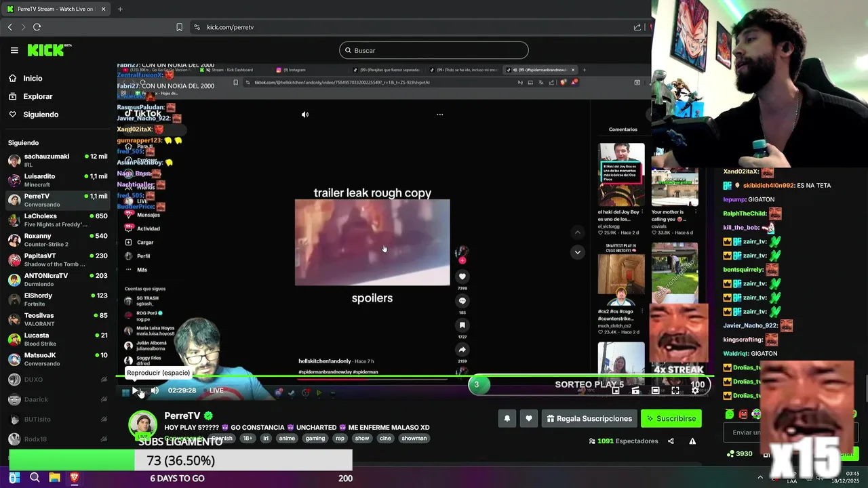Image resolution: width=868 pixels, height=488 pixels.
Task: Select the Spanish tag
Action: (x=222, y=439)
